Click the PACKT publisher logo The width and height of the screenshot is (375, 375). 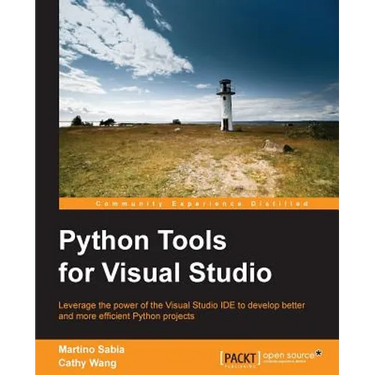coord(240,359)
